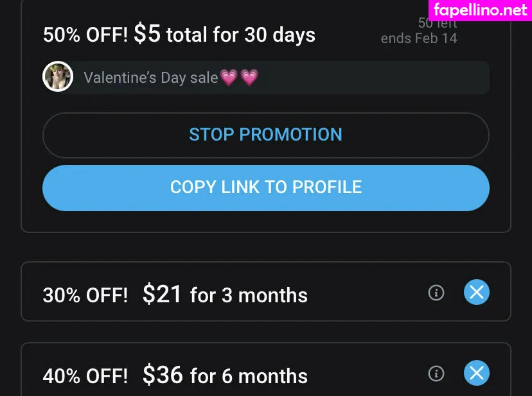Click the $36 bundle price
The image size is (532, 396).
click(x=163, y=375)
